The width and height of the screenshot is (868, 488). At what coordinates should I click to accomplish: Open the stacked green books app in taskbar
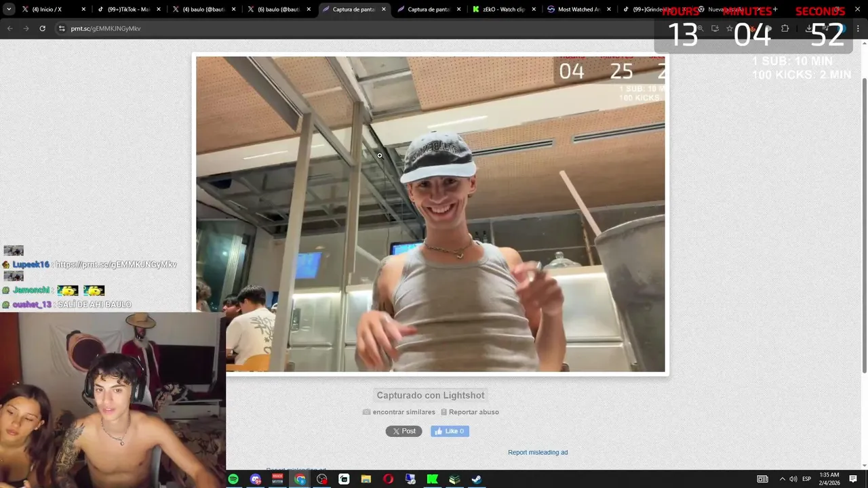(x=454, y=479)
